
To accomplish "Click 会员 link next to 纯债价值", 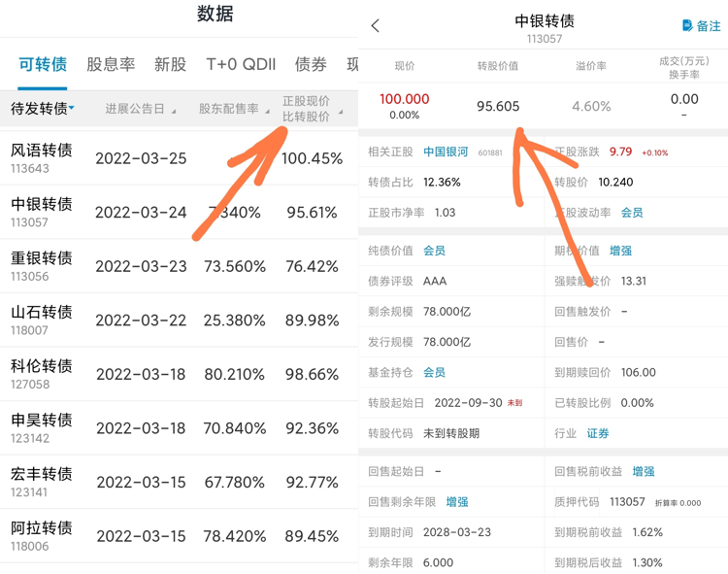I will pos(434,251).
